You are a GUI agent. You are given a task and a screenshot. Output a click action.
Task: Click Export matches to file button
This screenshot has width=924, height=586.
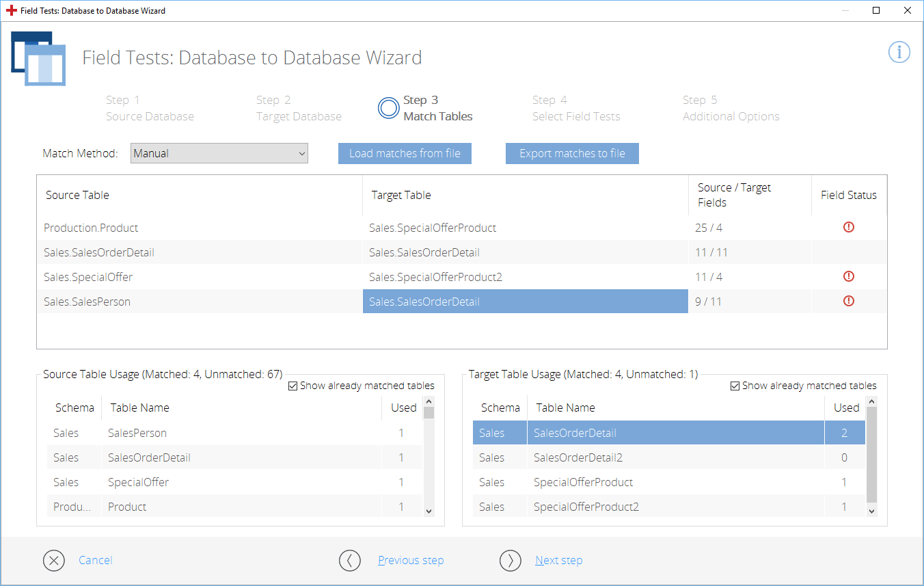[x=572, y=154]
